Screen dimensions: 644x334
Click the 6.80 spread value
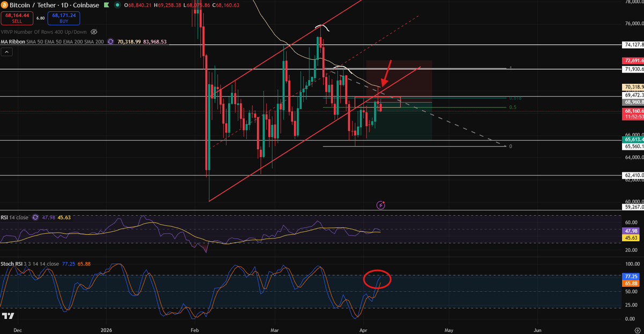coord(40,19)
